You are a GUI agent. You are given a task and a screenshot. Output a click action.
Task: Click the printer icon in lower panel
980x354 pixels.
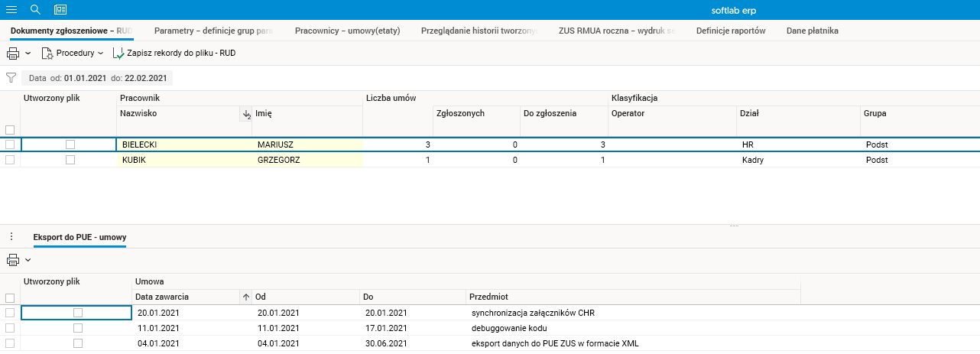click(x=13, y=260)
